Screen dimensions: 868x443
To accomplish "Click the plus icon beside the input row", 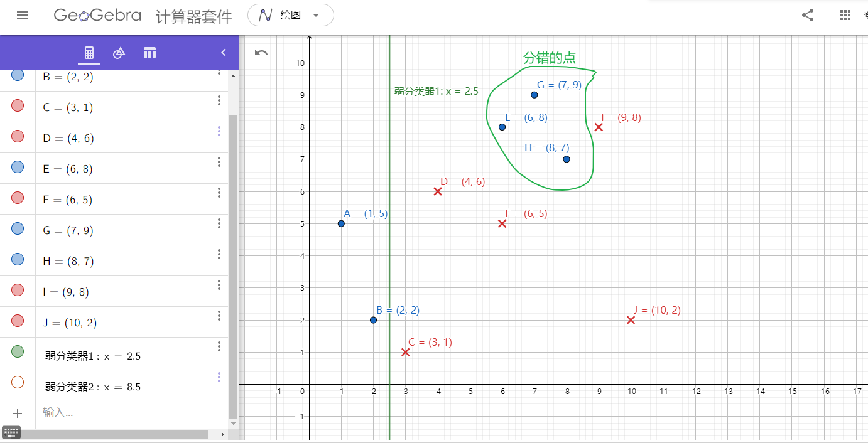I will point(18,414).
